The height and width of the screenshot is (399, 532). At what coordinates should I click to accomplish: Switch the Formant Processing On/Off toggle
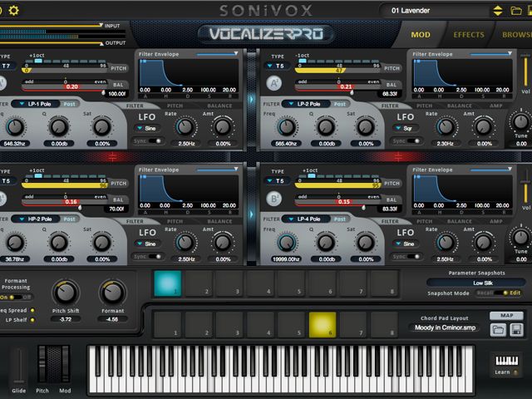point(16,298)
